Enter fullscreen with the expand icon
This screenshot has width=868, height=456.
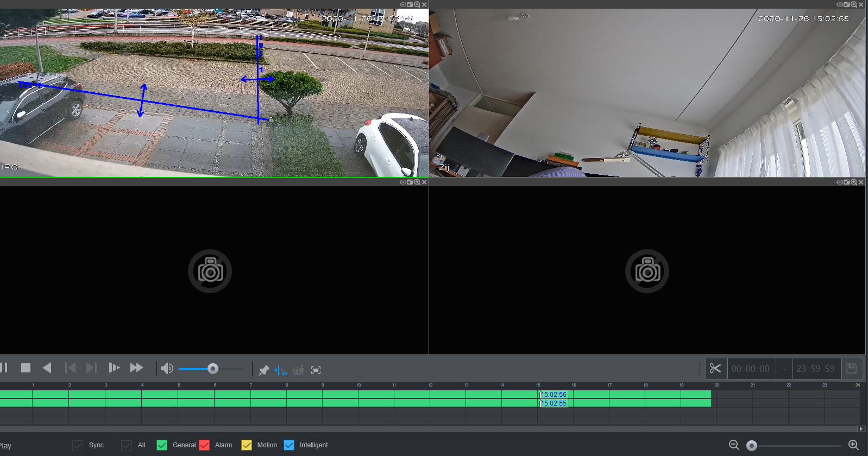tap(316, 370)
